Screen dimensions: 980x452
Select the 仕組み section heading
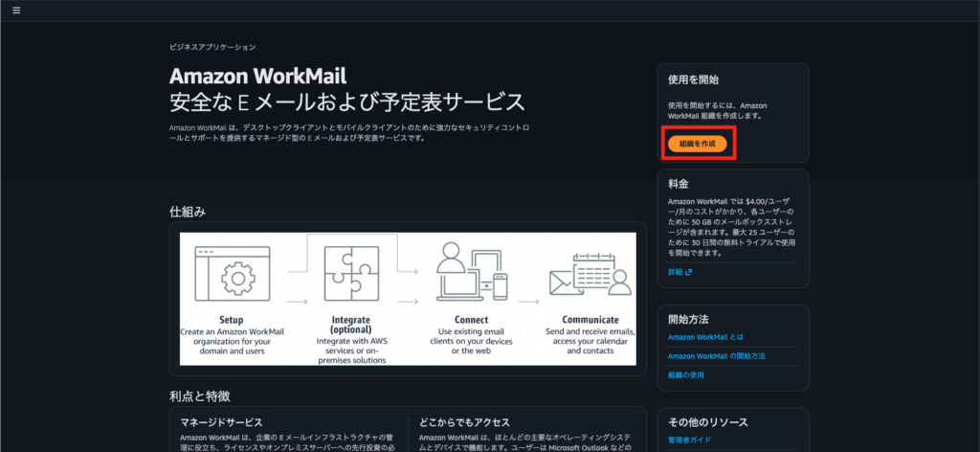(188, 212)
